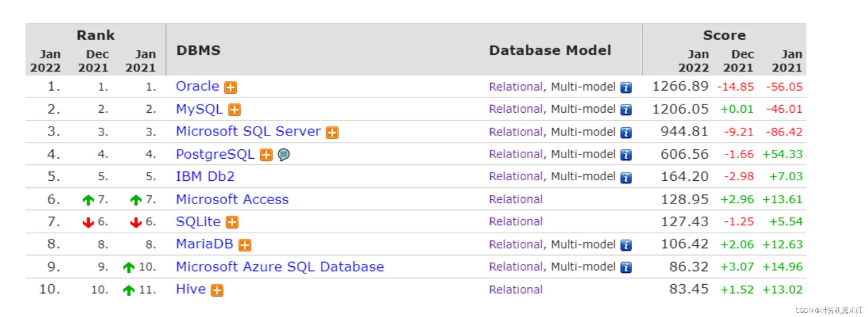Open detail plus icon next to Microsoft SQL Server

click(x=332, y=132)
